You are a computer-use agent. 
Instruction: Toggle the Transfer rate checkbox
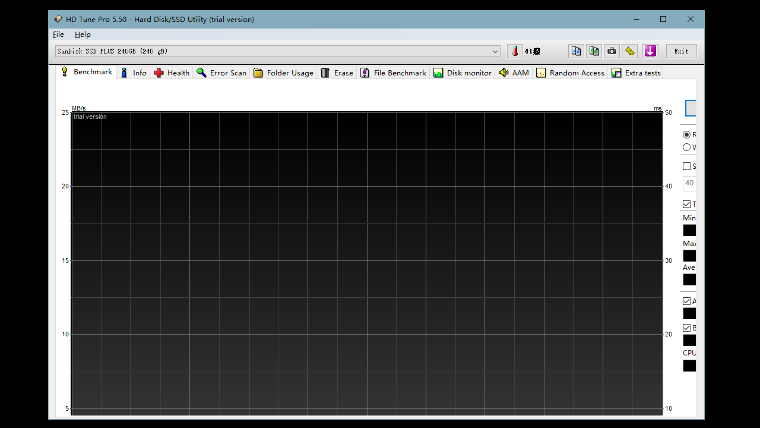(x=687, y=204)
